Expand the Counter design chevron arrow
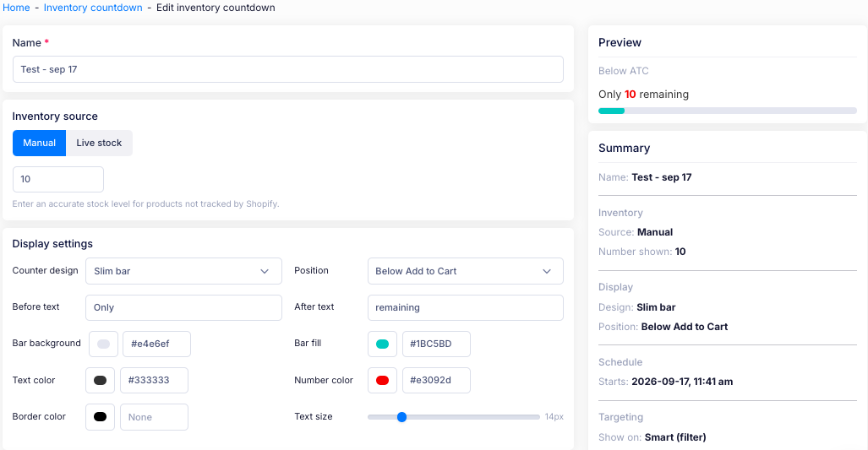The width and height of the screenshot is (868, 450). pyautogui.click(x=265, y=272)
